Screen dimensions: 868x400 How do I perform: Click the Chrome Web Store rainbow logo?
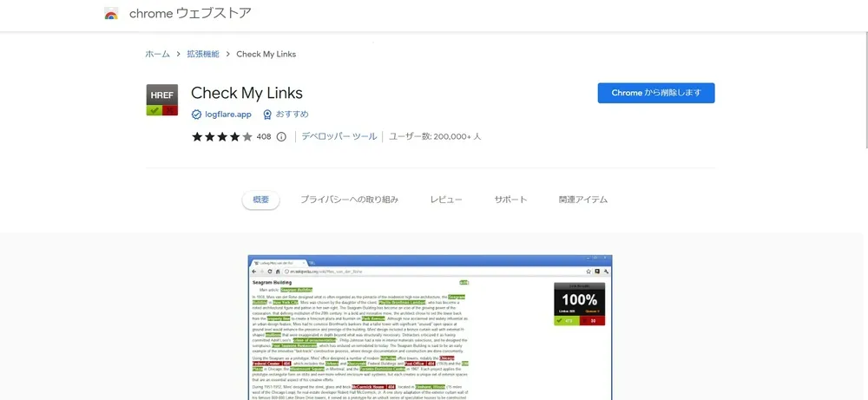[x=111, y=14]
